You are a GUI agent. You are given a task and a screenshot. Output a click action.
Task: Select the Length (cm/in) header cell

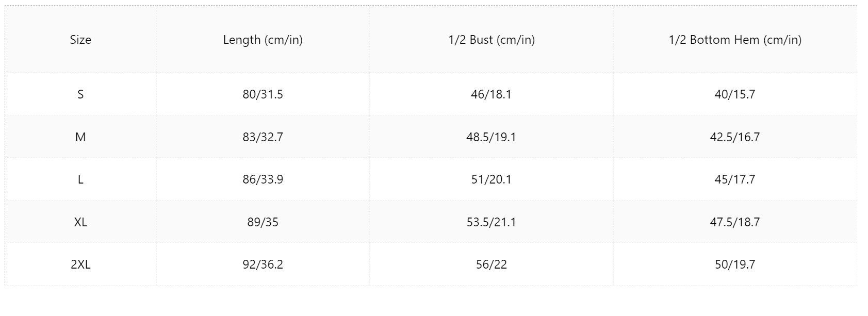point(263,40)
